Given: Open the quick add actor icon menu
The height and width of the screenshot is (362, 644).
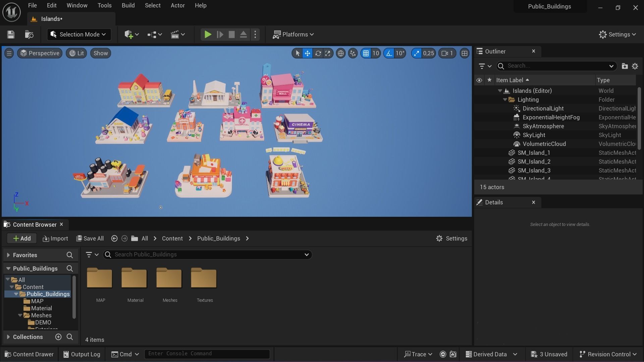Looking at the screenshot, I should pyautogui.click(x=131, y=35).
